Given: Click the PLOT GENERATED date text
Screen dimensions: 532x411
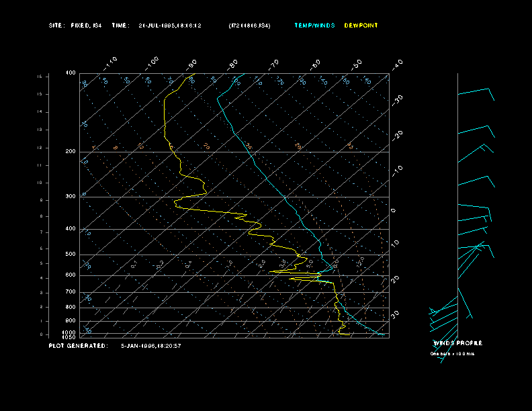Looking at the screenshot, I should [x=150, y=346].
